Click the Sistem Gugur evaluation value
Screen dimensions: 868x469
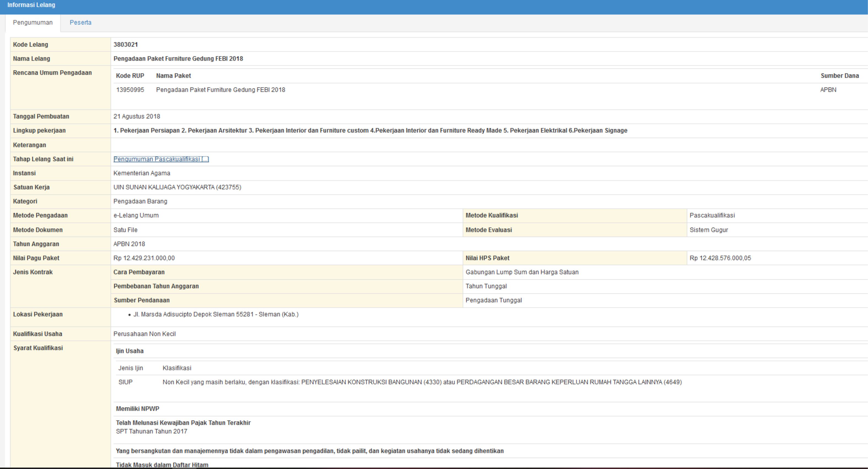point(709,230)
